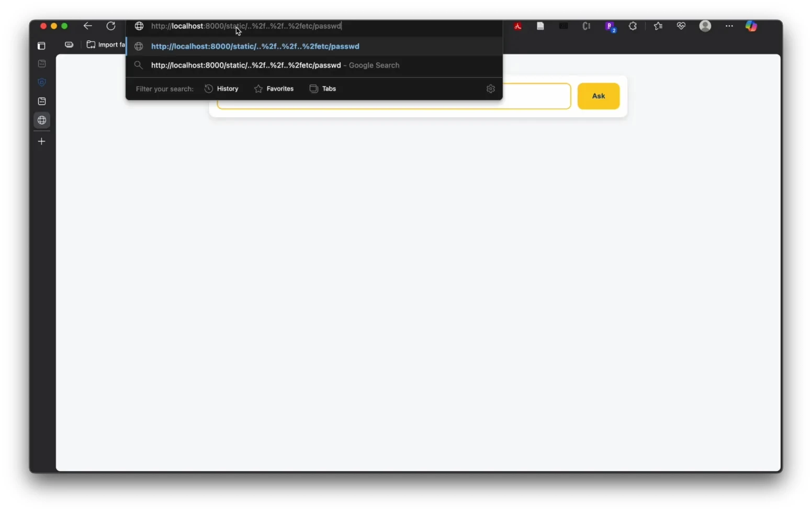Image resolution: width=812 pixels, height=512 pixels.
Task: Select the calendar-style tab in sidebar
Action: 42,101
